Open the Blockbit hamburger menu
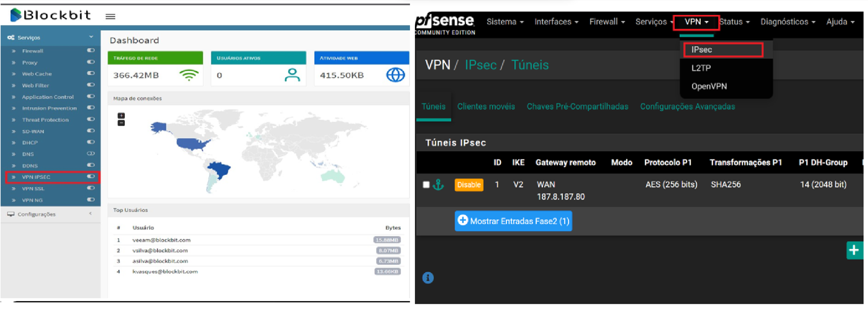The width and height of the screenshot is (868, 311). [x=110, y=16]
